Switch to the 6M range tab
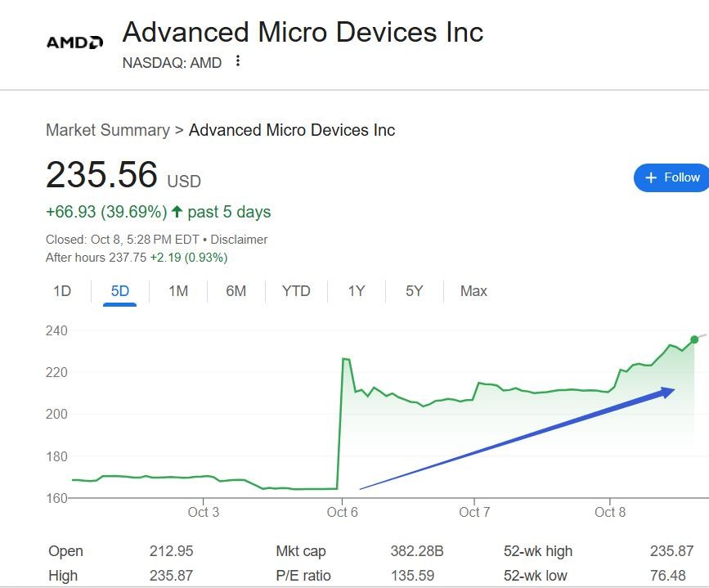The image size is (709, 588). [236, 291]
